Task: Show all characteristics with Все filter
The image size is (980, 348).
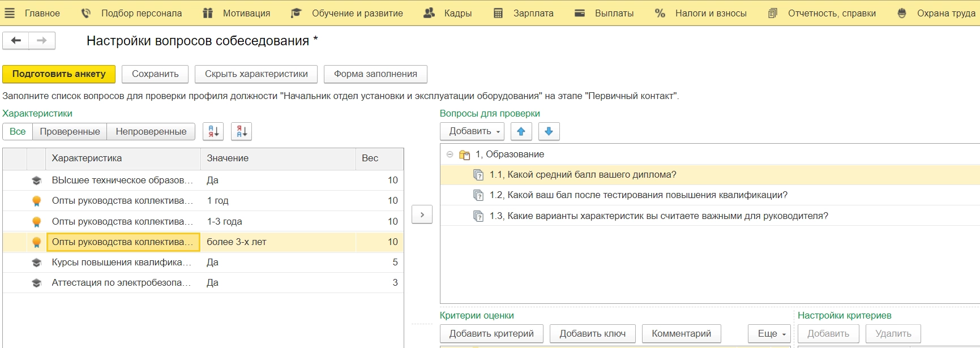Action: click(x=18, y=131)
